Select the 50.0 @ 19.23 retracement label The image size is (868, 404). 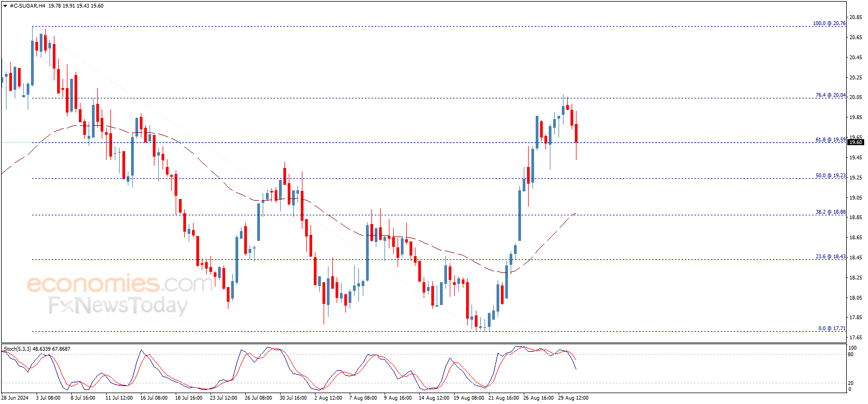[830, 176]
